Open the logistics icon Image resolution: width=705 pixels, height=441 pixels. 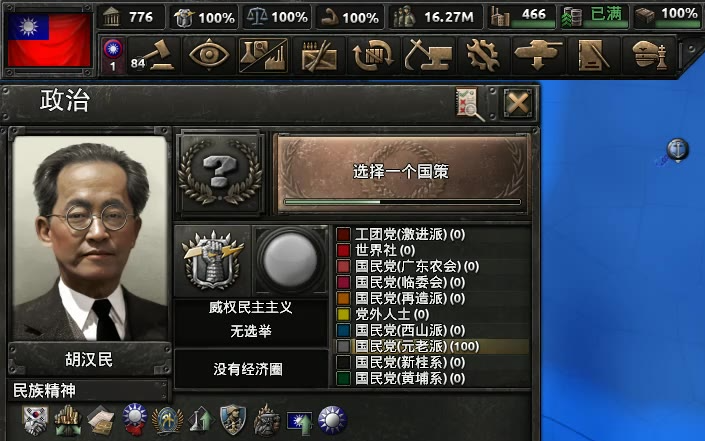point(593,56)
